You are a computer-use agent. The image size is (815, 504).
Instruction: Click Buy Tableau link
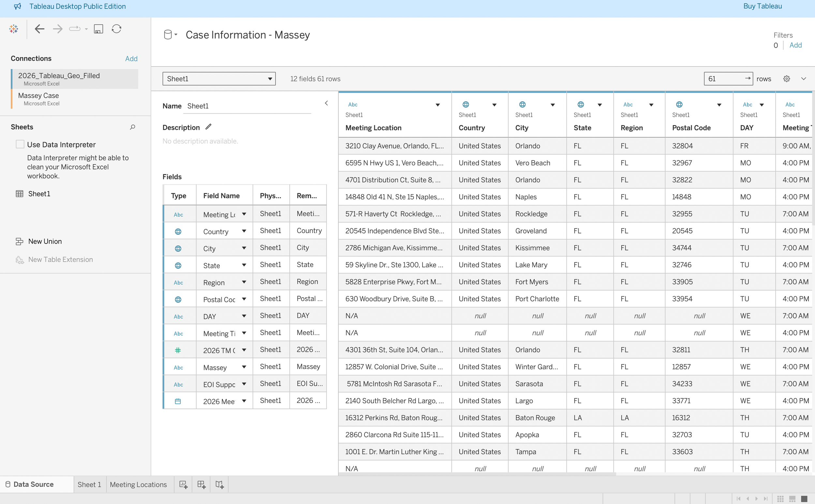coord(762,6)
